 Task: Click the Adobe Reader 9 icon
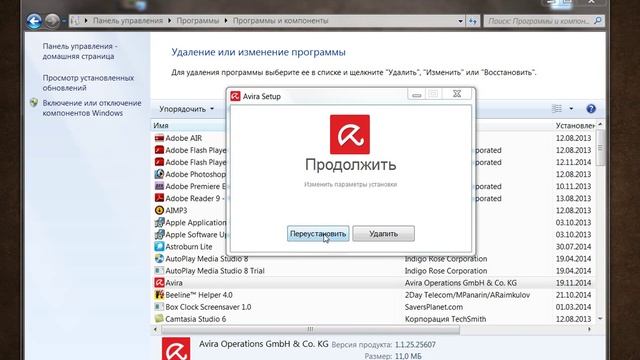(159, 198)
